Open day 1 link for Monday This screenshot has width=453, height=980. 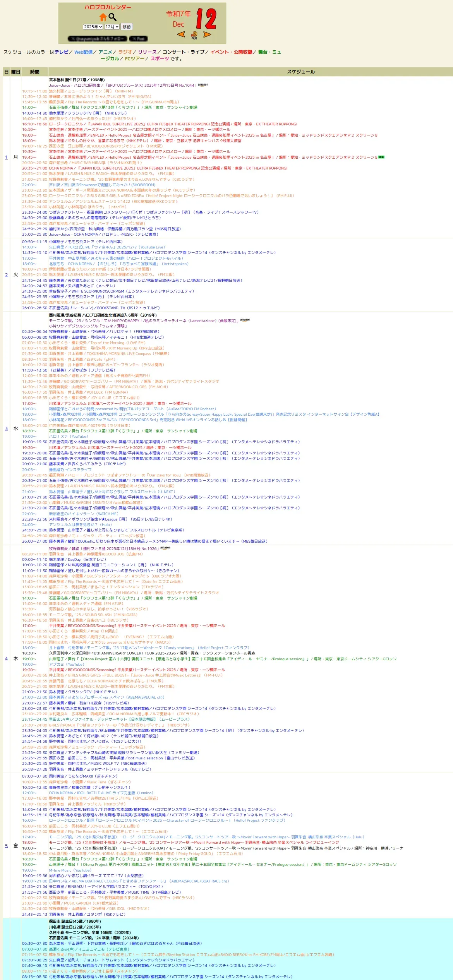tap(6, 157)
